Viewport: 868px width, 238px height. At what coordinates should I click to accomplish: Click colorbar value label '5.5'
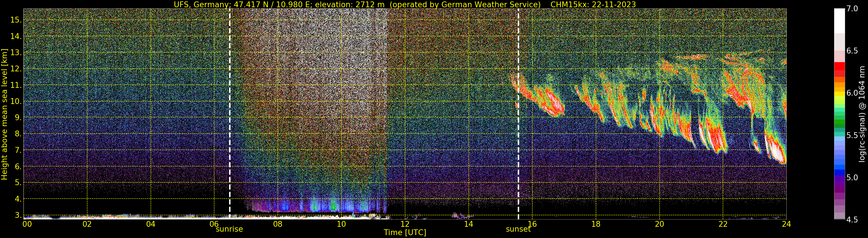(852, 135)
